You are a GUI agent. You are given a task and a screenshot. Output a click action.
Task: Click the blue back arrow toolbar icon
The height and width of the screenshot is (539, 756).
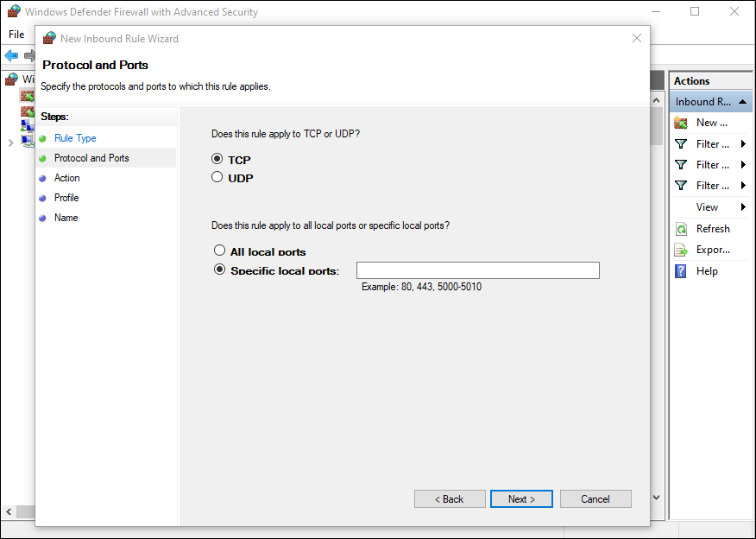[11, 55]
